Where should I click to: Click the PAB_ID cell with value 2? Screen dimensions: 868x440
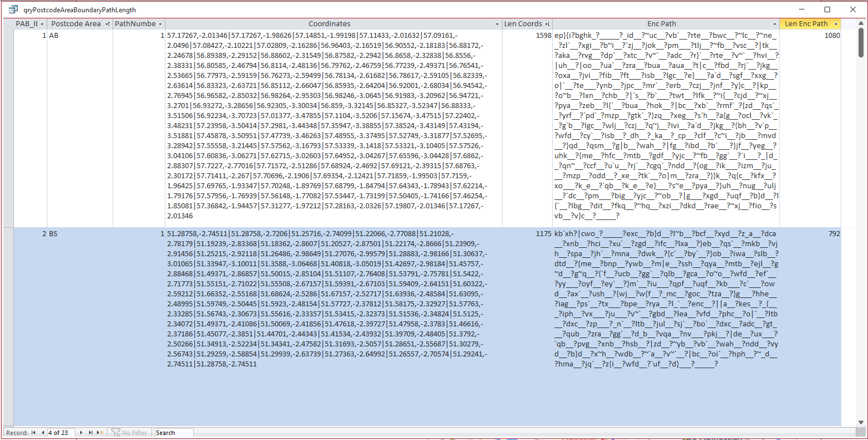[x=30, y=326]
